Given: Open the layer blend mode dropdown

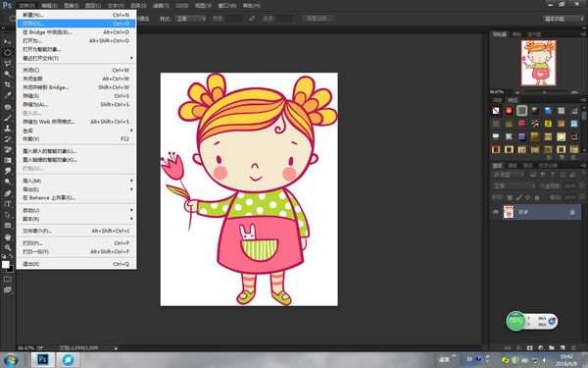Looking at the screenshot, I should [514, 185].
